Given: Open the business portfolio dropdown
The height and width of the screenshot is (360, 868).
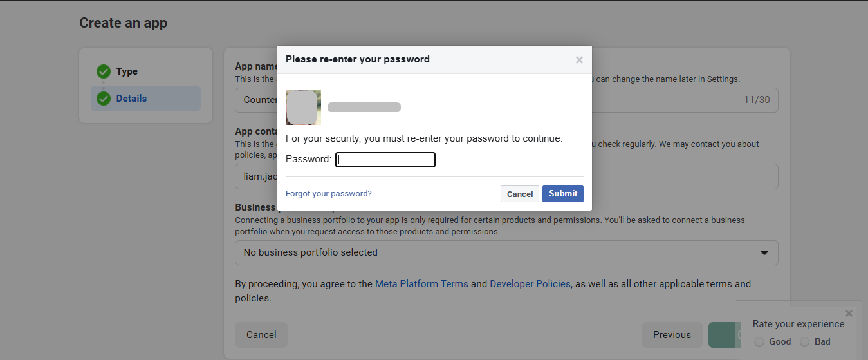Looking at the screenshot, I should click(x=506, y=252).
